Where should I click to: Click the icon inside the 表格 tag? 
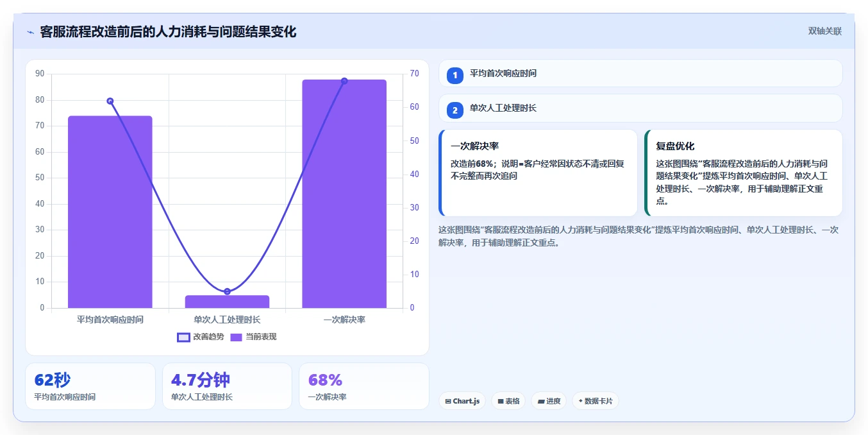click(x=501, y=401)
